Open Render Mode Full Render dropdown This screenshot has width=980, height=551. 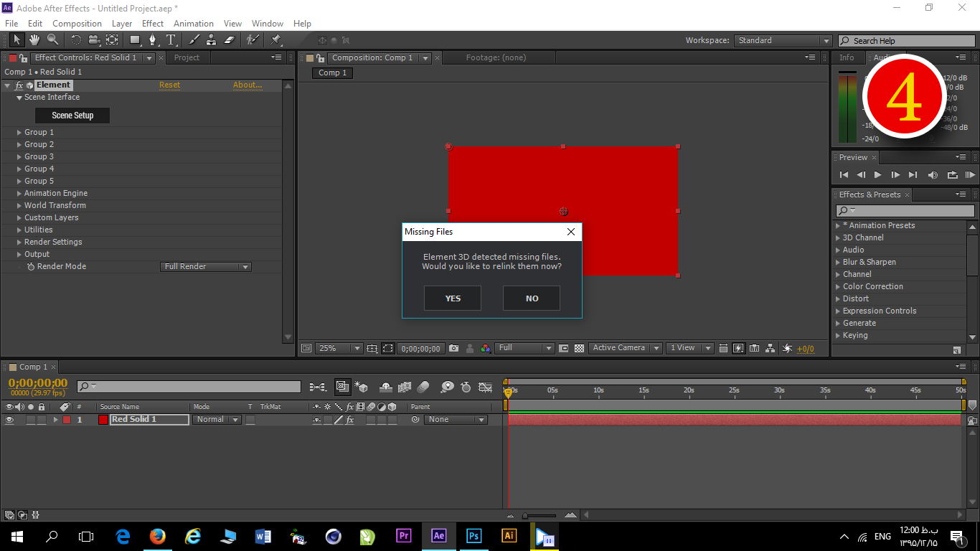point(205,266)
